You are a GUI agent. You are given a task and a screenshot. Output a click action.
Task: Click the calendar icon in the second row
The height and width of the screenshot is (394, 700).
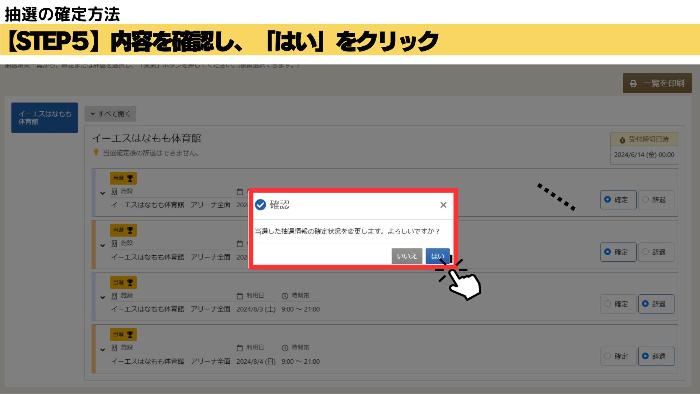240,244
